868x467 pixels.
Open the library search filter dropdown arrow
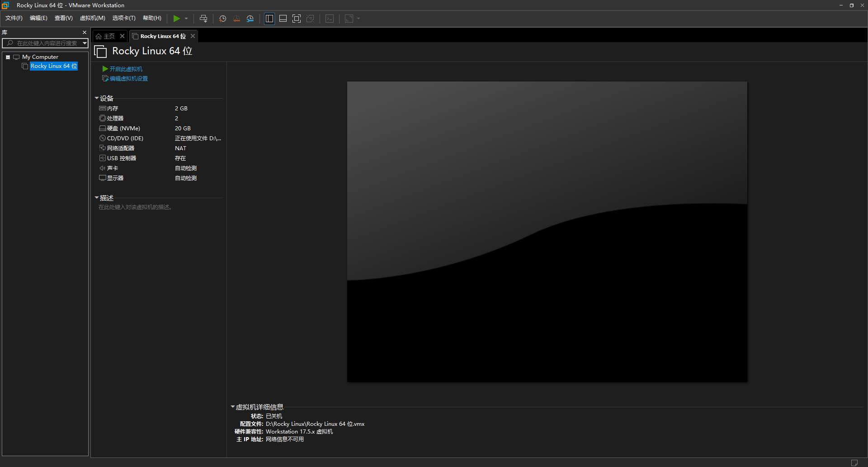85,43
